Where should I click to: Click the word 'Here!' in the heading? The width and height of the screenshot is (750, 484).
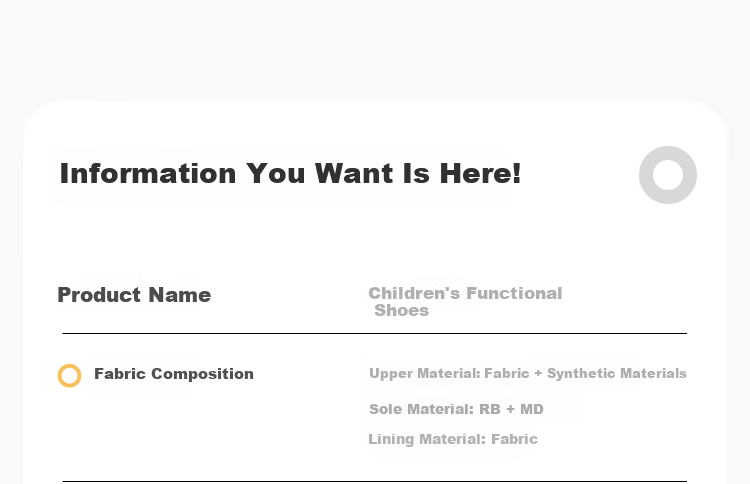point(480,173)
